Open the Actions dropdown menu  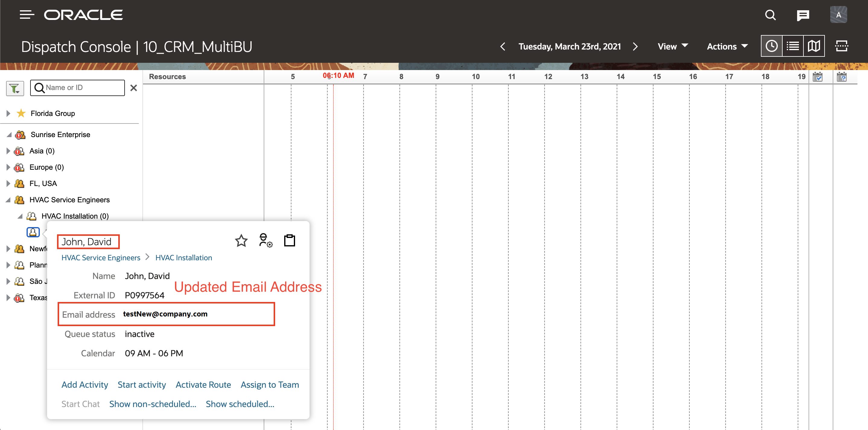tap(727, 47)
